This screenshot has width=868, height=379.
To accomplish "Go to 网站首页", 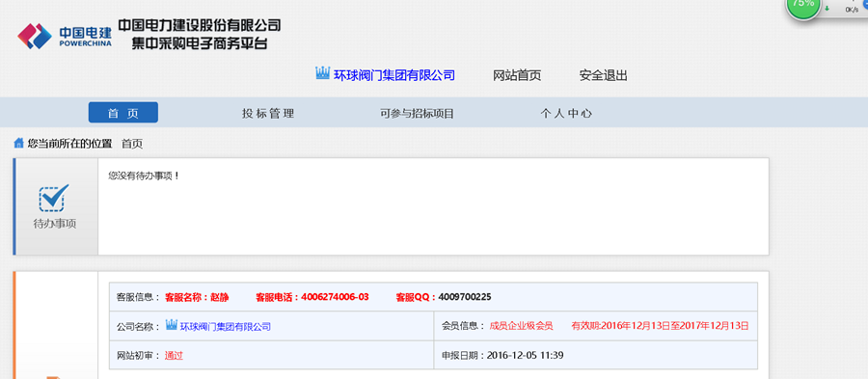I will click(517, 75).
